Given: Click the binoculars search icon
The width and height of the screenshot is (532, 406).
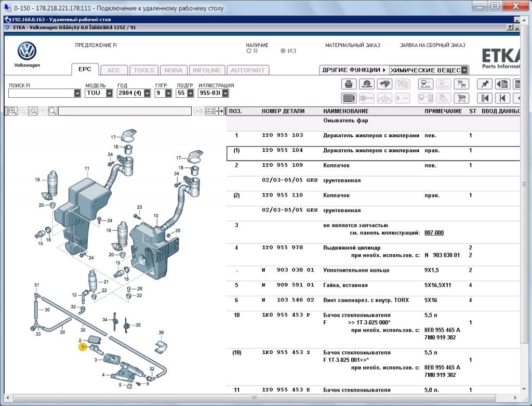Looking at the screenshot, I should pyautogui.click(x=384, y=84).
